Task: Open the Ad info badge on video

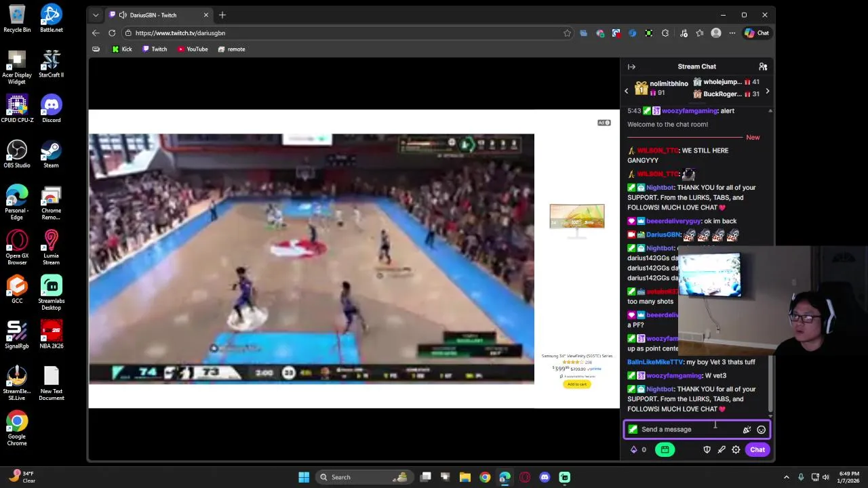Action: (604, 123)
